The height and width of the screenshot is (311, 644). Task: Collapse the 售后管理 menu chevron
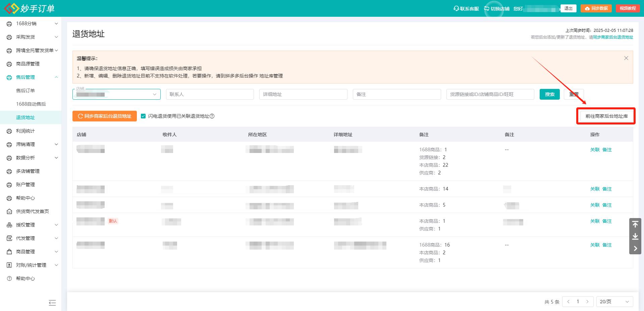tap(56, 77)
